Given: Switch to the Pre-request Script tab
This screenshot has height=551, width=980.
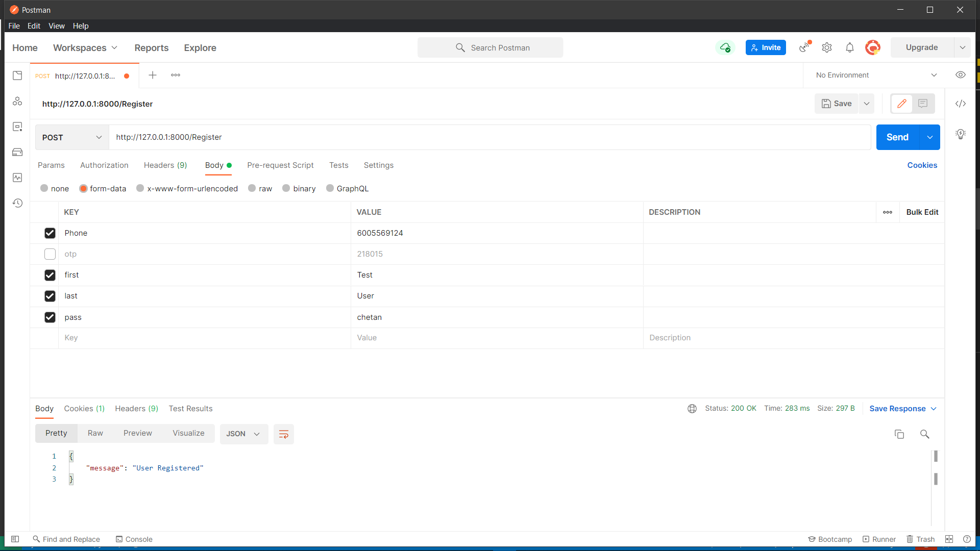Looking at the screenshot, I should pyautogui.click(x=280, y=165).
